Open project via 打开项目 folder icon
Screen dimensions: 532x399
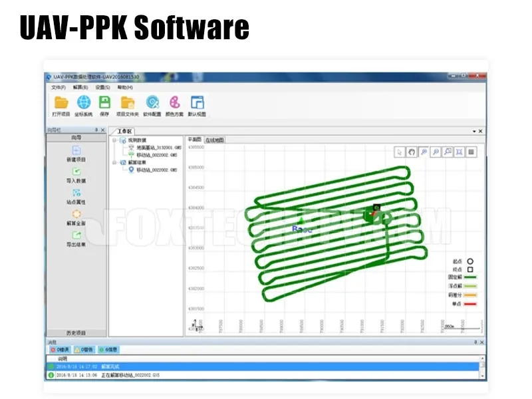[61, 102]
